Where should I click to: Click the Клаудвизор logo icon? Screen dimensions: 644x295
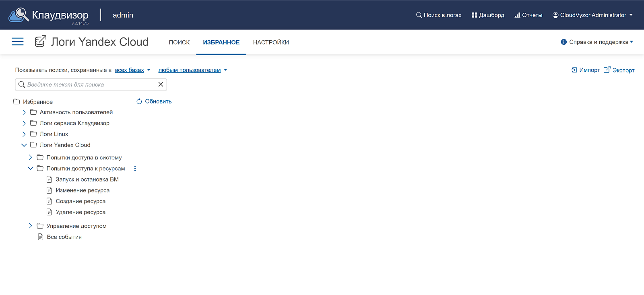19,15
